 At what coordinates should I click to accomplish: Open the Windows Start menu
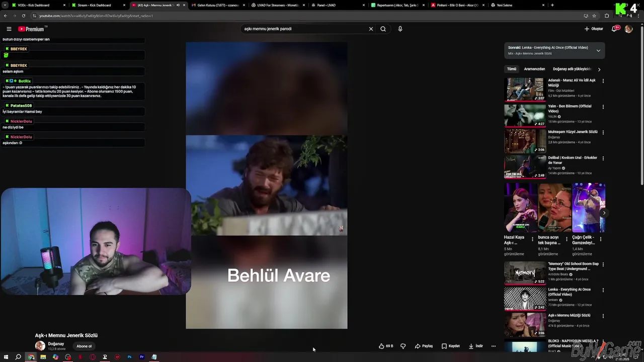[x=6, y=357]
